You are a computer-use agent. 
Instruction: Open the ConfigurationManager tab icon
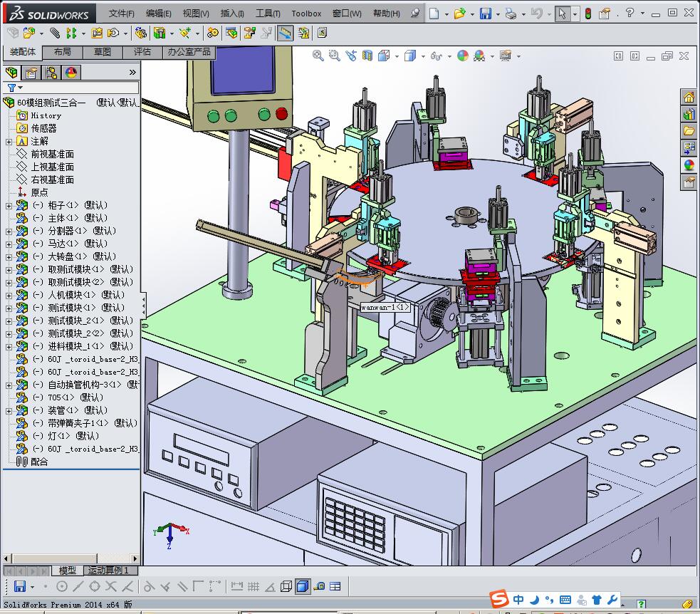(x=51, y=72)
